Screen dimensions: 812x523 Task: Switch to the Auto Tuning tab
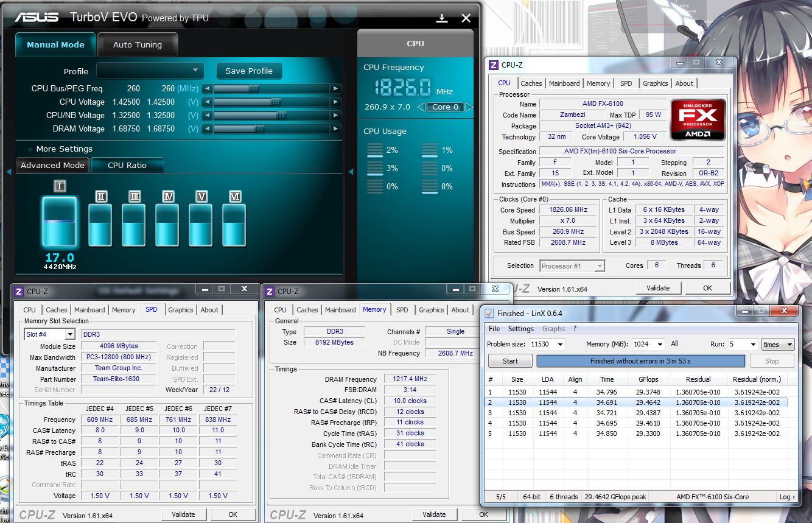[138, 45]
